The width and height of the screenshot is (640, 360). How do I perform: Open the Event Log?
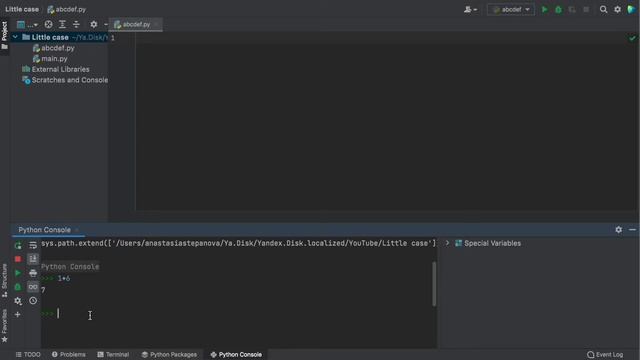point(605,355)
